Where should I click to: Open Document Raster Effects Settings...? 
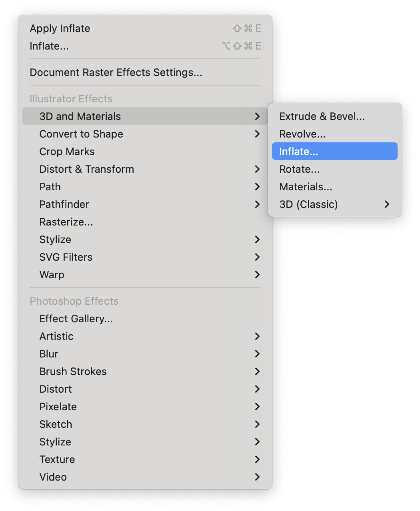click(145, 72)
